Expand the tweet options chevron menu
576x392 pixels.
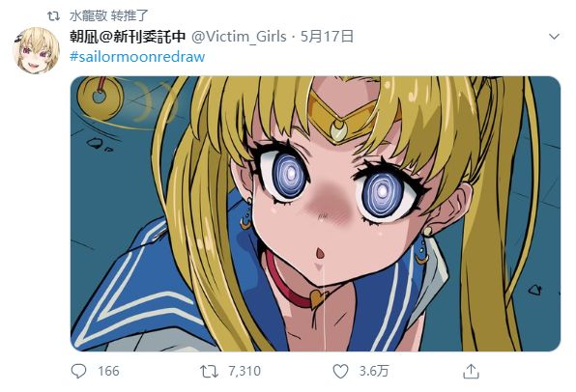click(x=554, y=37)
